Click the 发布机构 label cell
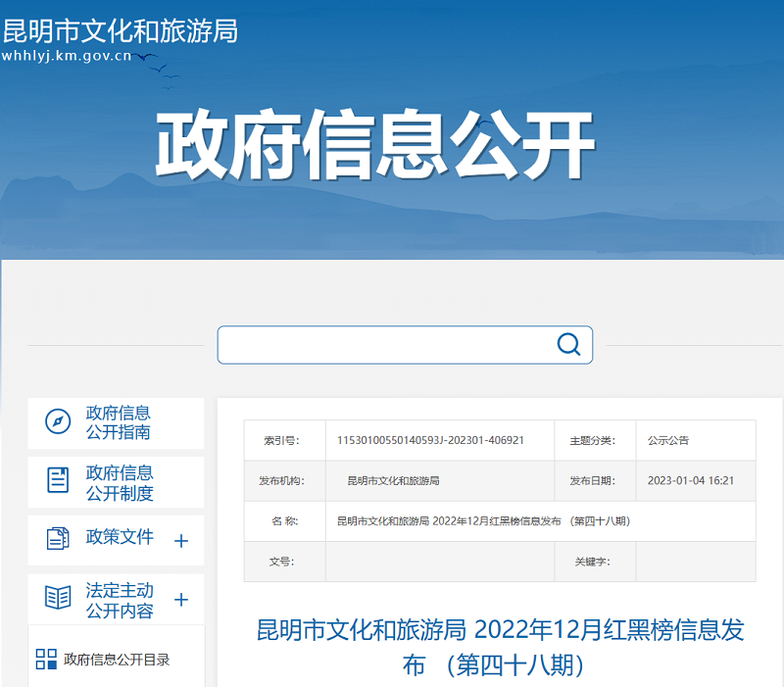Image resolution: width=784 pixels, height=687 pixels. 284,480
